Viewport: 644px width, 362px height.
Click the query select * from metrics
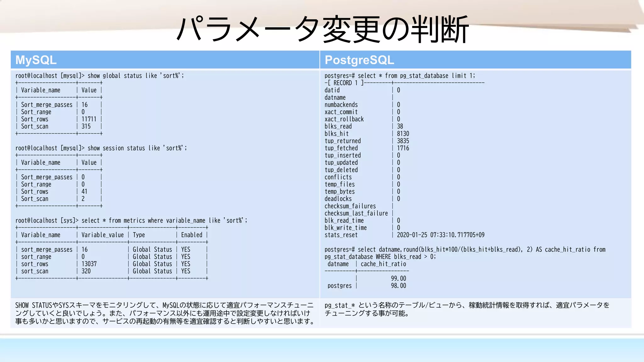[164, 221]
